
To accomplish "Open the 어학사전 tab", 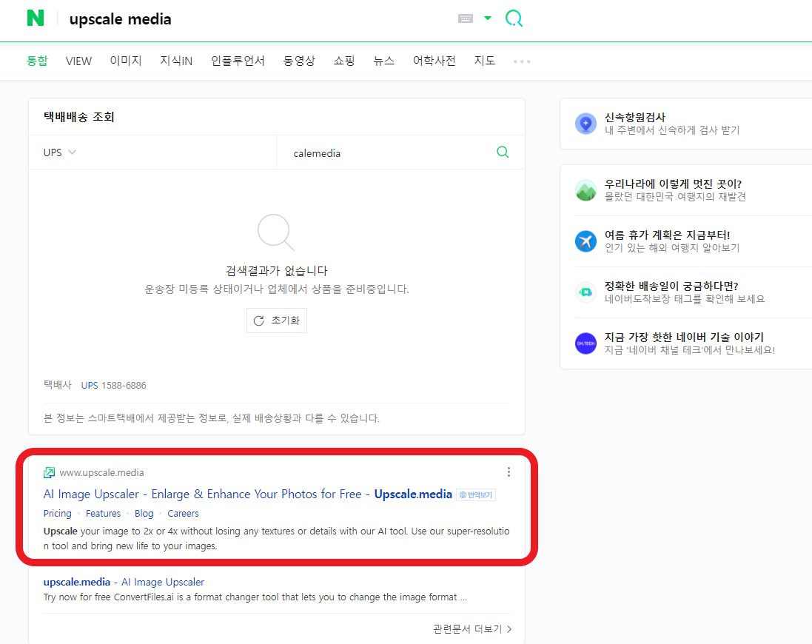I will click(434, 61).
